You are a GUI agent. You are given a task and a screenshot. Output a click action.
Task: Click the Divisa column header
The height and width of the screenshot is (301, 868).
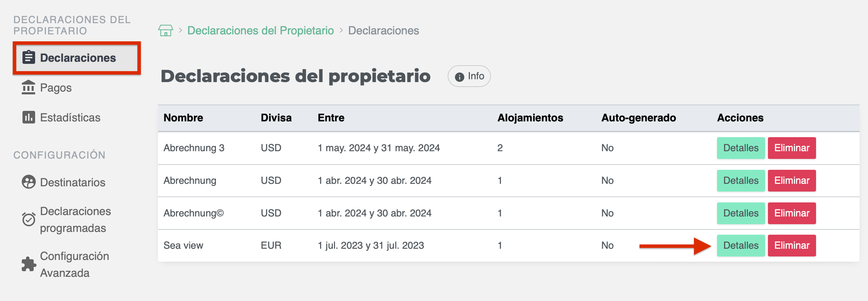pos(276,118)
